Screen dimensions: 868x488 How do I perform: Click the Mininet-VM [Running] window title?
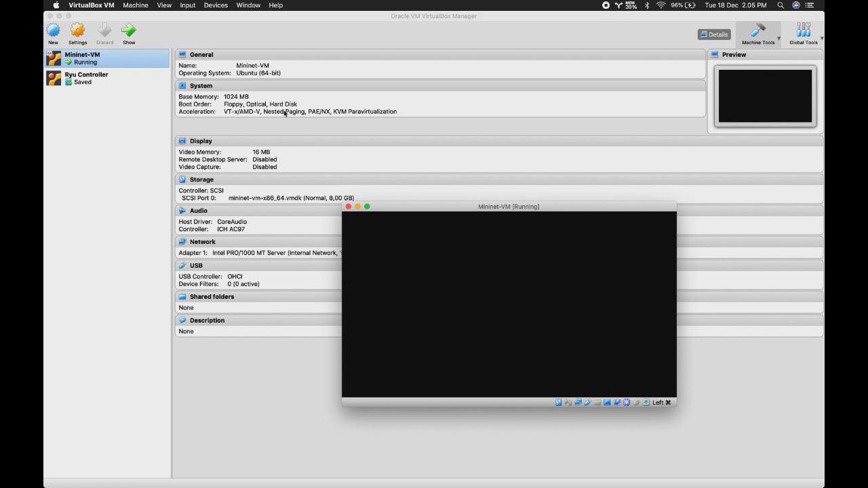tap(509, 207)
